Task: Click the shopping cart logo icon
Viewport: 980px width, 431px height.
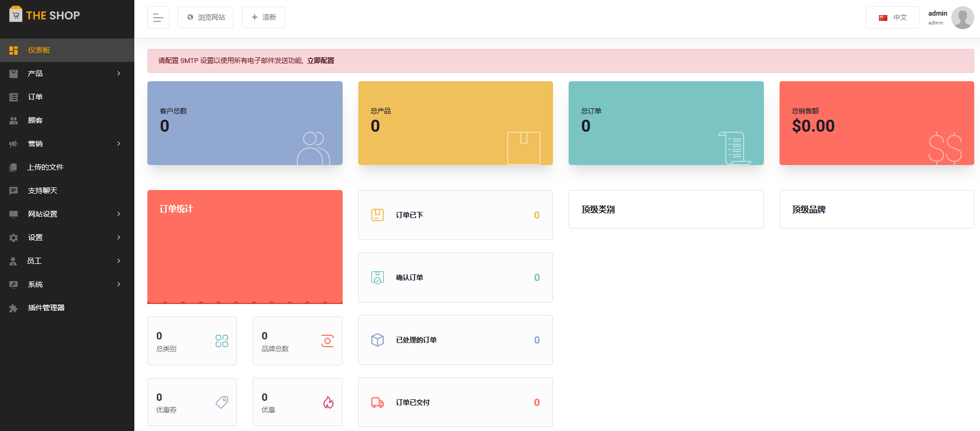Action: click(x=16, y=15)
